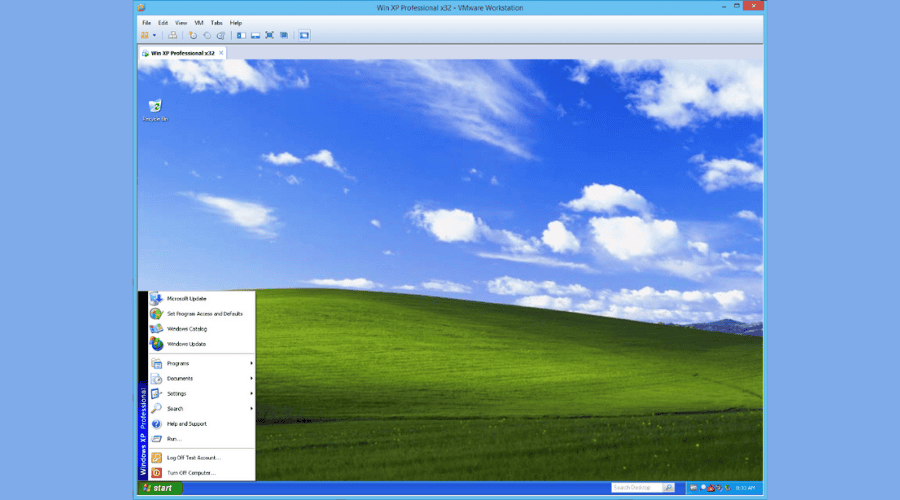The image size is (900, 500).
Task: Click the Safely Remove Hardware tray icon
Action: click(728, 488)
